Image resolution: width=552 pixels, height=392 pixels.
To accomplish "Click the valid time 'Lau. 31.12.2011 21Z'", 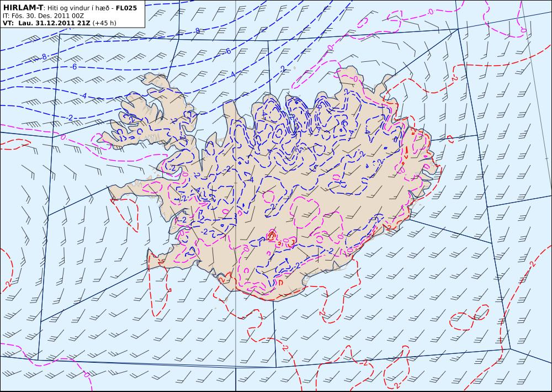I will (54, 23).
